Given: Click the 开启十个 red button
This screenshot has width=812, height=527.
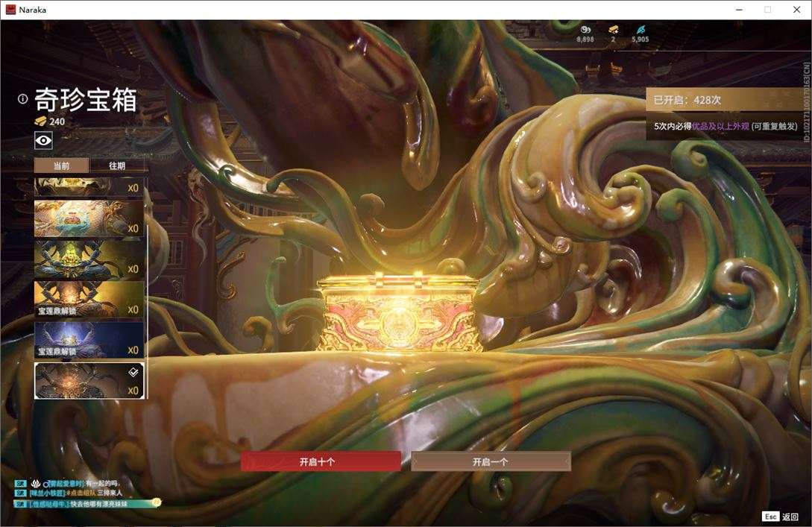Looking at the screenshot, I should [x=321, y=461].
